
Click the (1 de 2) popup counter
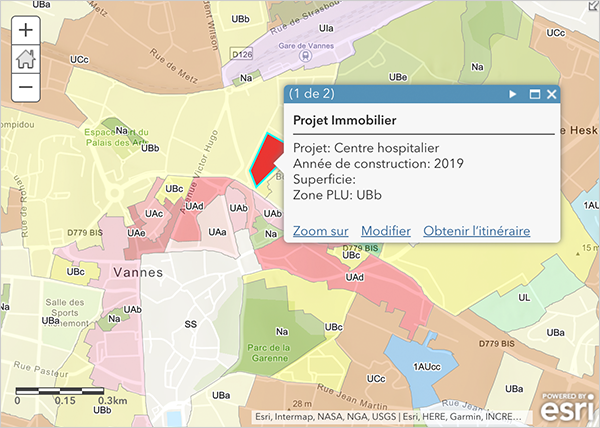click(x=311, y=93)
